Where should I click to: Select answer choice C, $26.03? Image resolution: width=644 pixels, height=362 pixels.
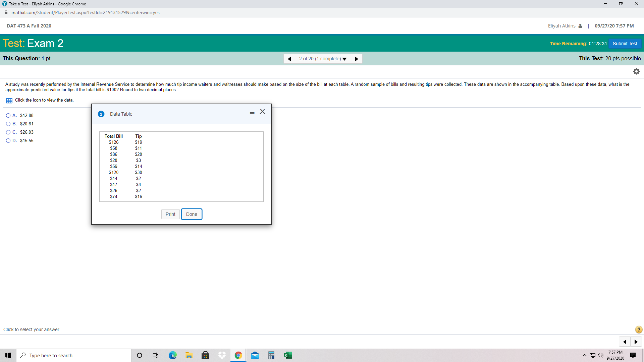click(x=8, y=132)
